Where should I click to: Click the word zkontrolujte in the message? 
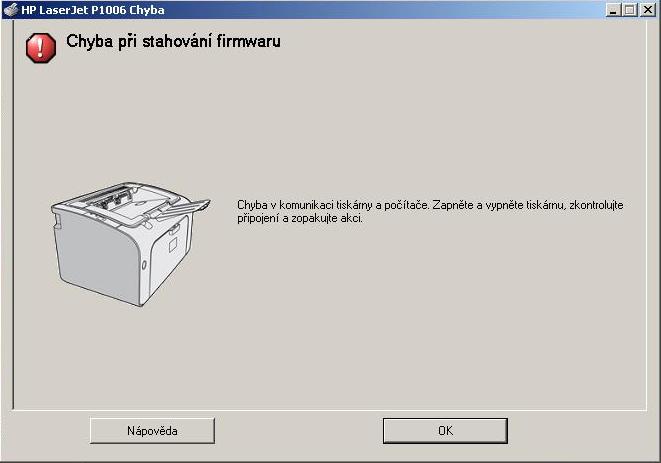tap(596, 205)
